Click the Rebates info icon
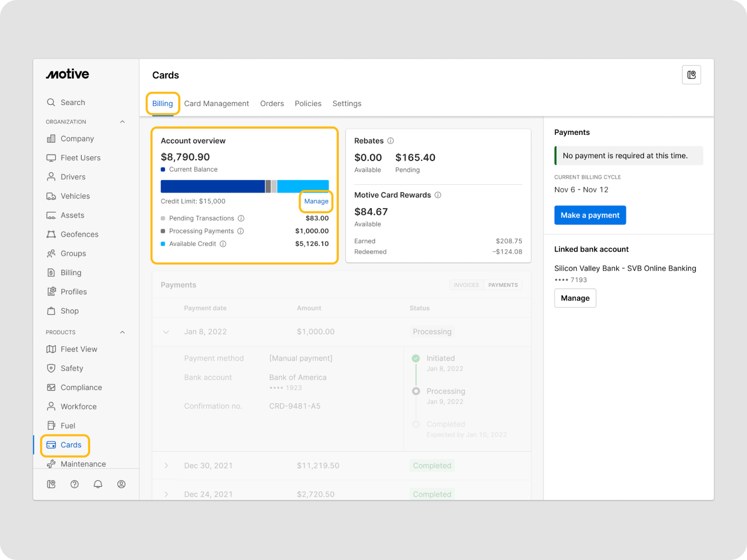 click(391, 141)
